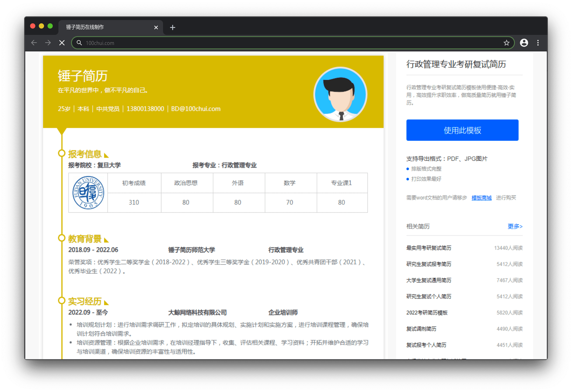The image size is (572, 392).
Task: Open the 模板商城 link
Action: point(481,198)
